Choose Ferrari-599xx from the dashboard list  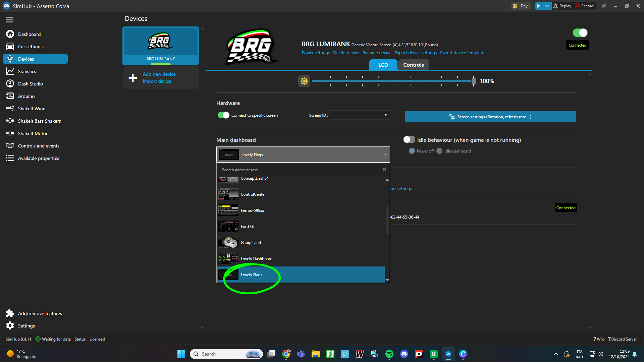(x=301, y=210)
